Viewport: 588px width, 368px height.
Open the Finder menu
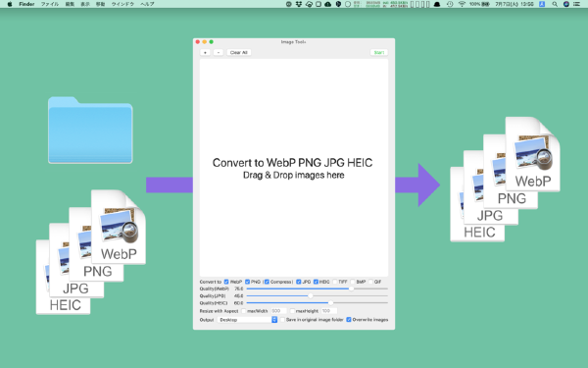click(26, 4)
